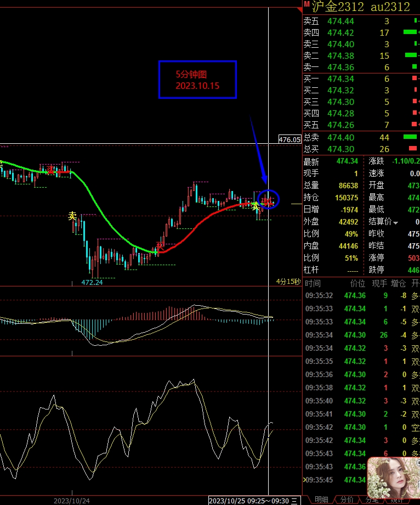Select the 09:35:36 trade row

(361, 374)
